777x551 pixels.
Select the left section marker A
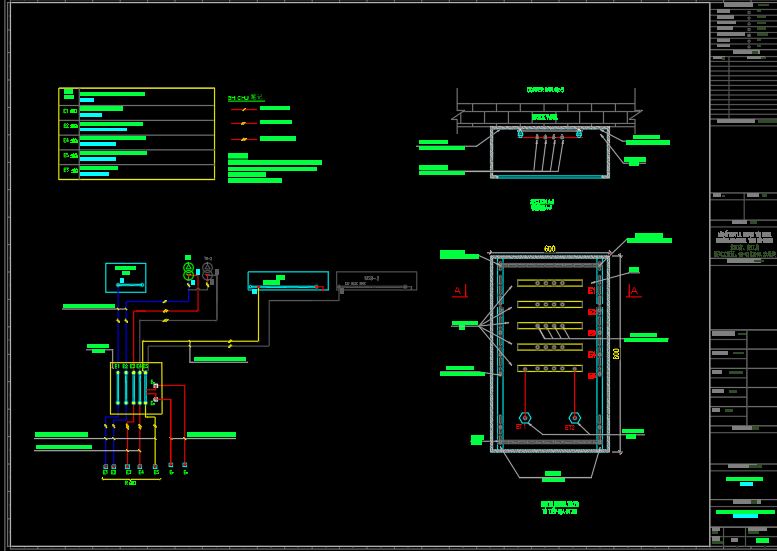[458, 291]
